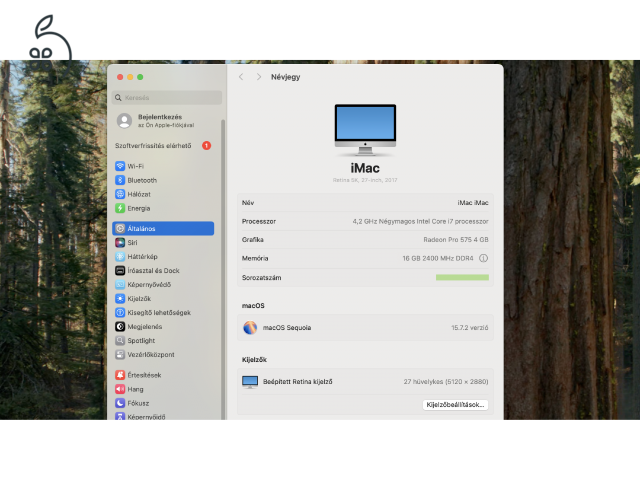Open Energia settings icon
The width and height of the screenshot is (640, 480).
click(x=120, y=208)
